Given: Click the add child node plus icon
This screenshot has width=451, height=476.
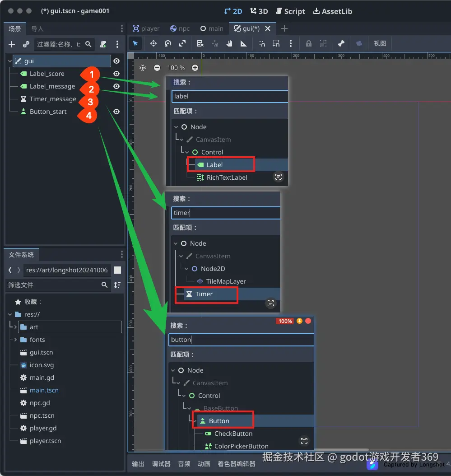Looking at the screenshot, I should 12,44.
